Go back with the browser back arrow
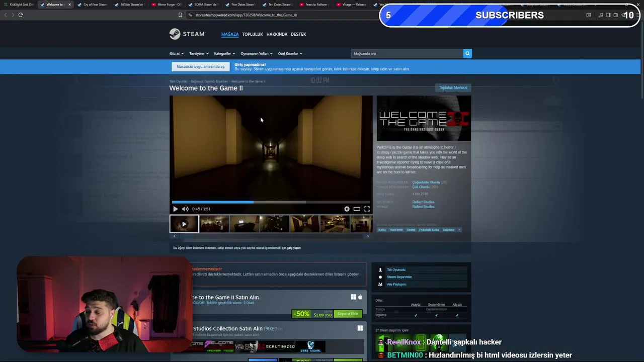The height and width of the screenshot is (362, 644). [x=6, y=15]
